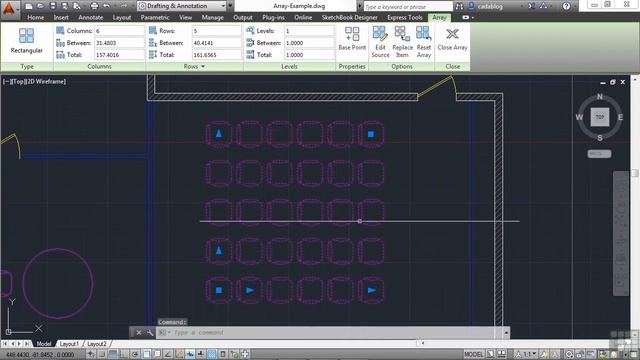The width and height of the screenshot is (640, 360).
Task: Select the Rectangular array type icon
Action: 27,36
